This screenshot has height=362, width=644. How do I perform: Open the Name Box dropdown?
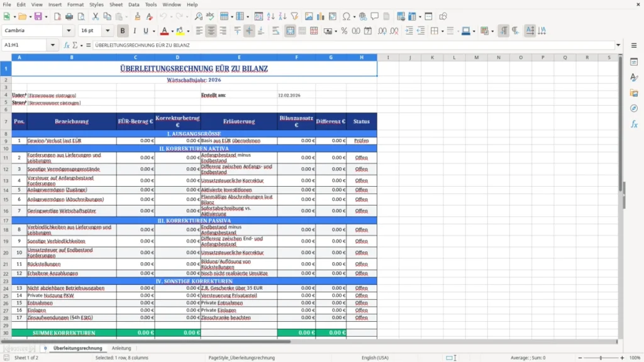pos(53,45)
